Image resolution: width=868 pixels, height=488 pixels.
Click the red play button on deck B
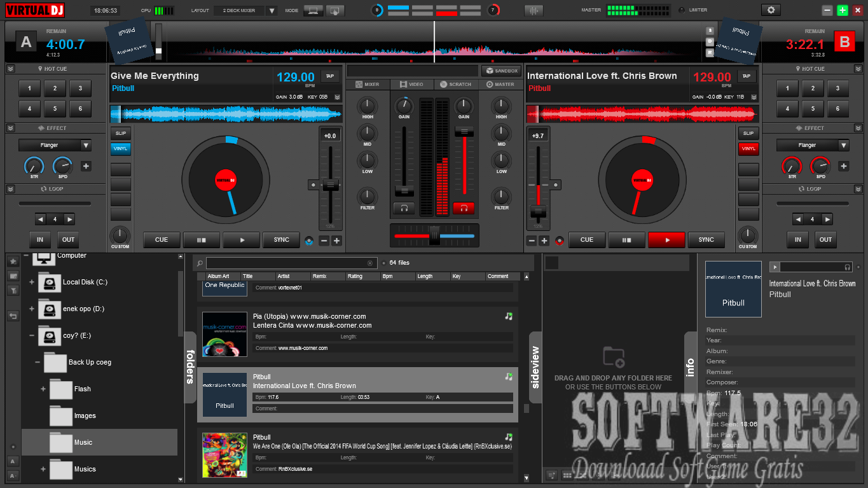(x=666, y=240)
